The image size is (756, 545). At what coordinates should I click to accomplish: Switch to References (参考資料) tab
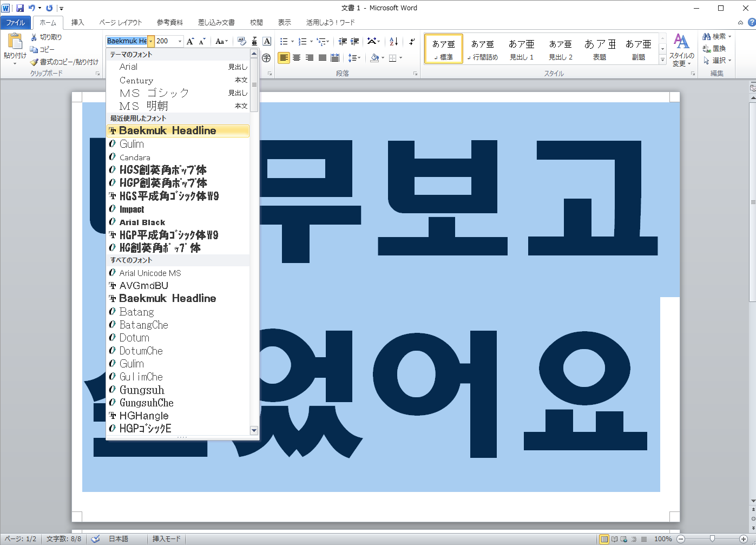169,22
